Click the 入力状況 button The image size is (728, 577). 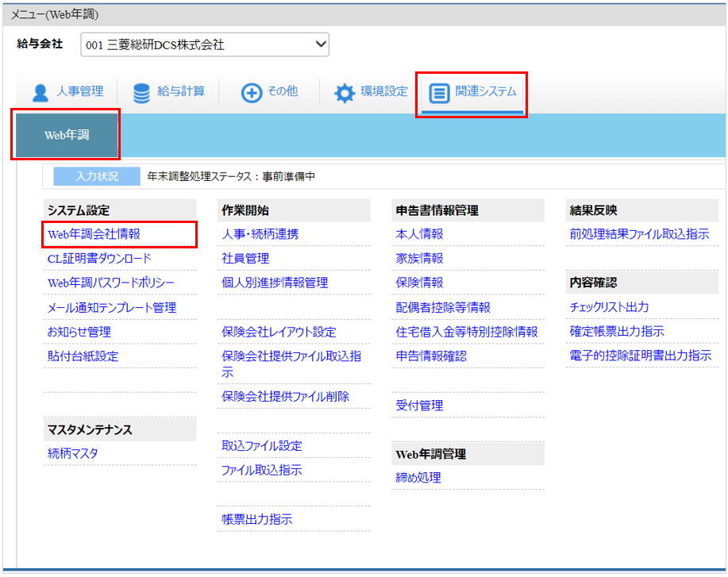coord(97,176)
